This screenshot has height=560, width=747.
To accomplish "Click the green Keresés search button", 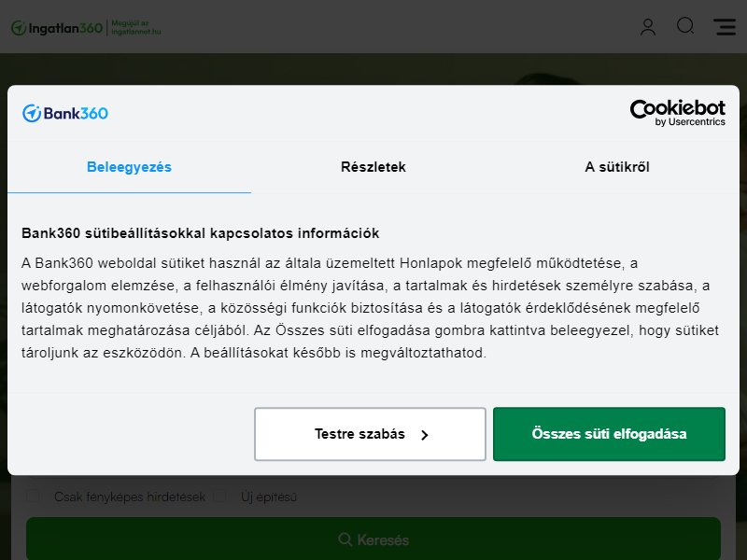I will click(x=373, y=540).
